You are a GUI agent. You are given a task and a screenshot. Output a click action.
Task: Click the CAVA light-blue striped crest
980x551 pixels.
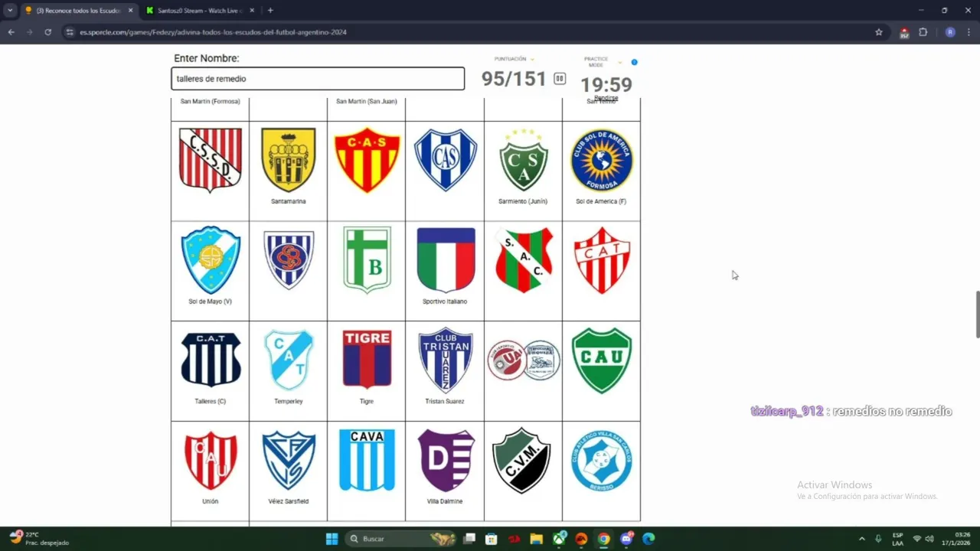coord(367,460)
